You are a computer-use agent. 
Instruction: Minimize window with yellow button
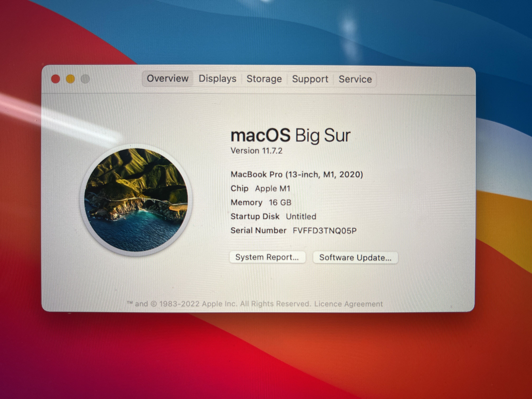click(70, 79)
